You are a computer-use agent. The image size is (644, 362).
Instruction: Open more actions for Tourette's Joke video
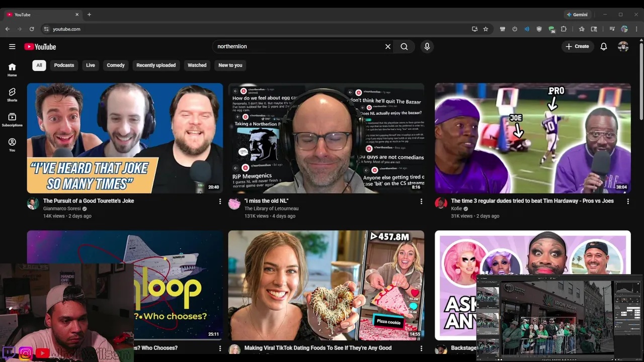[x=220, y=201]
